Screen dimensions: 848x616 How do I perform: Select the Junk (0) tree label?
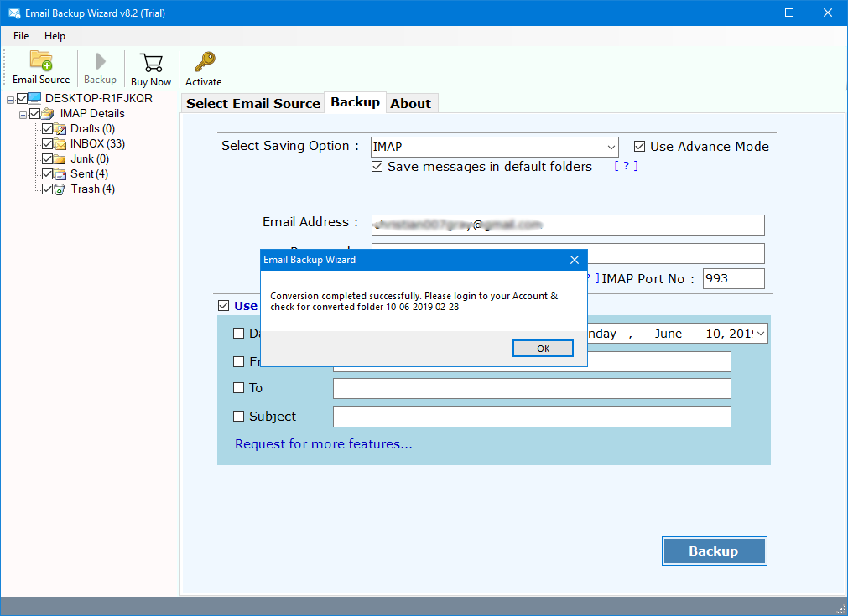pos(90,159)
